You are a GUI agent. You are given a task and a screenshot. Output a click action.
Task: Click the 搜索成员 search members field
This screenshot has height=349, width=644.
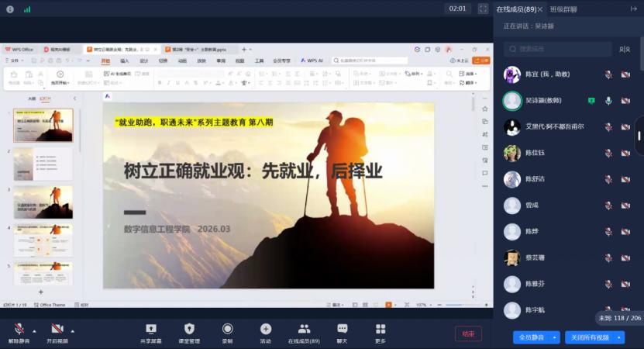click(x=558, y=49)
